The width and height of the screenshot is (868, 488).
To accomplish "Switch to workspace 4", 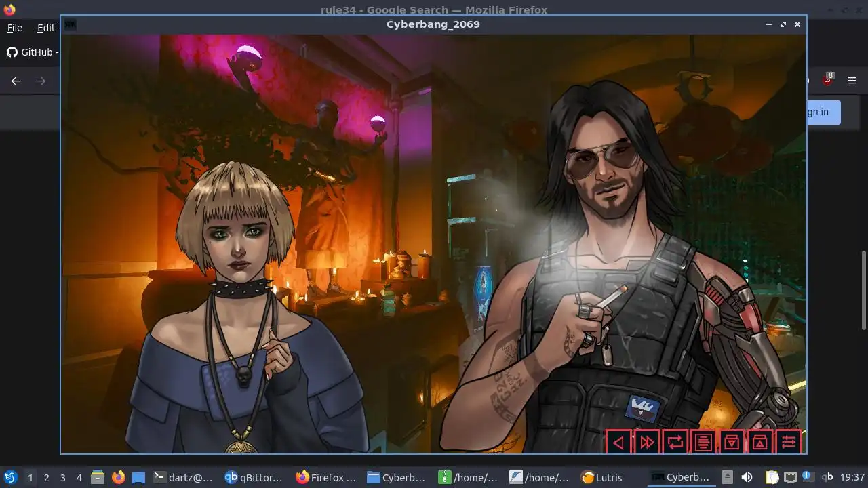I will [79, 477].
